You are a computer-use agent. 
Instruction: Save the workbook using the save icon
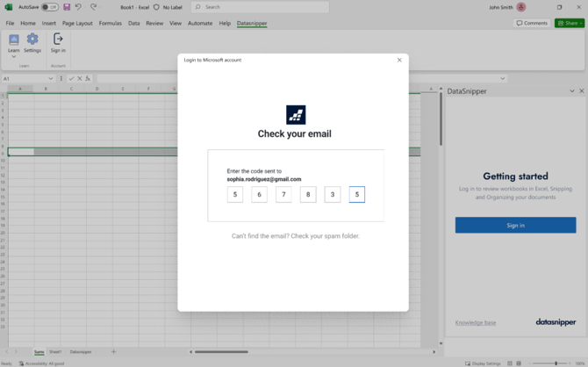click(x=67, y=7)
